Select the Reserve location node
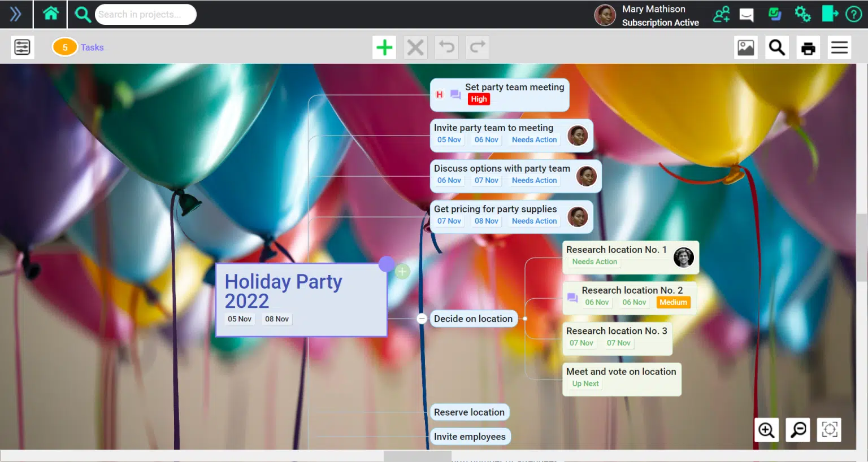Image resolution: width=868 pixels, height=462 pixels. coord(468,412)
